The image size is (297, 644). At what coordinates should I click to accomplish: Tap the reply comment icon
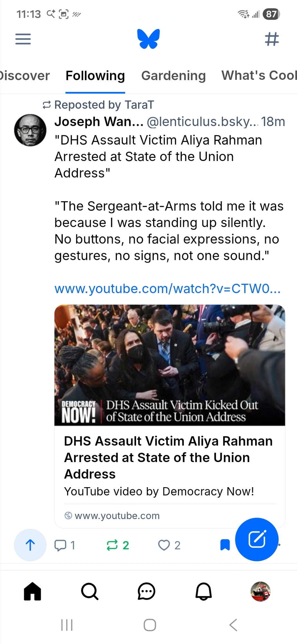tap(60, 545)
